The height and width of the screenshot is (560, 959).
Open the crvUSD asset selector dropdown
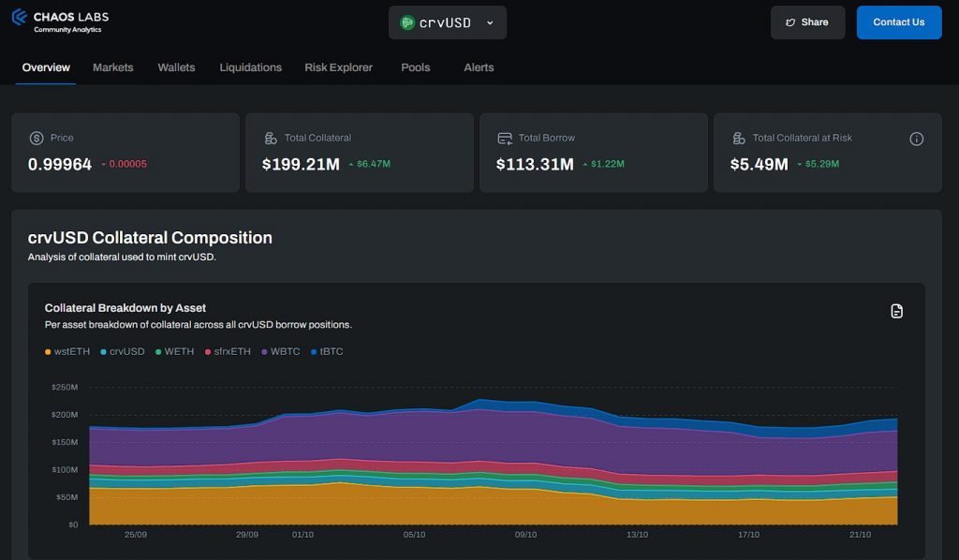[x=448, y=22]
